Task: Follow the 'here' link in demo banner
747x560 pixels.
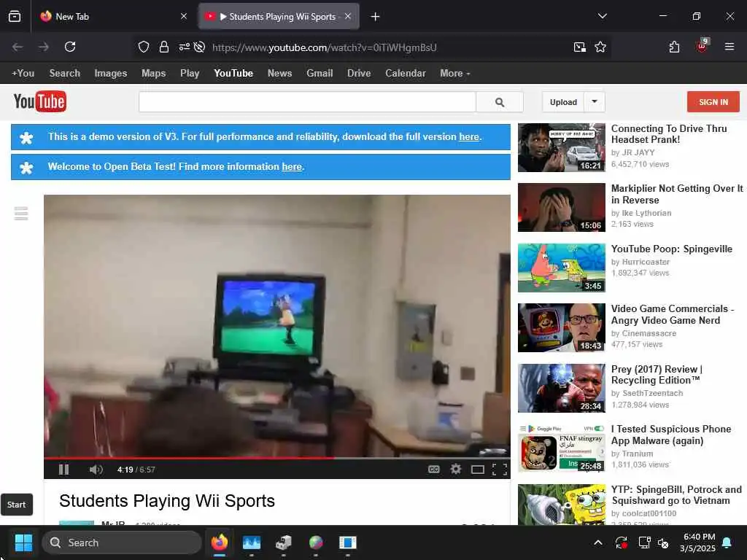Action: (x=469, y=136)
